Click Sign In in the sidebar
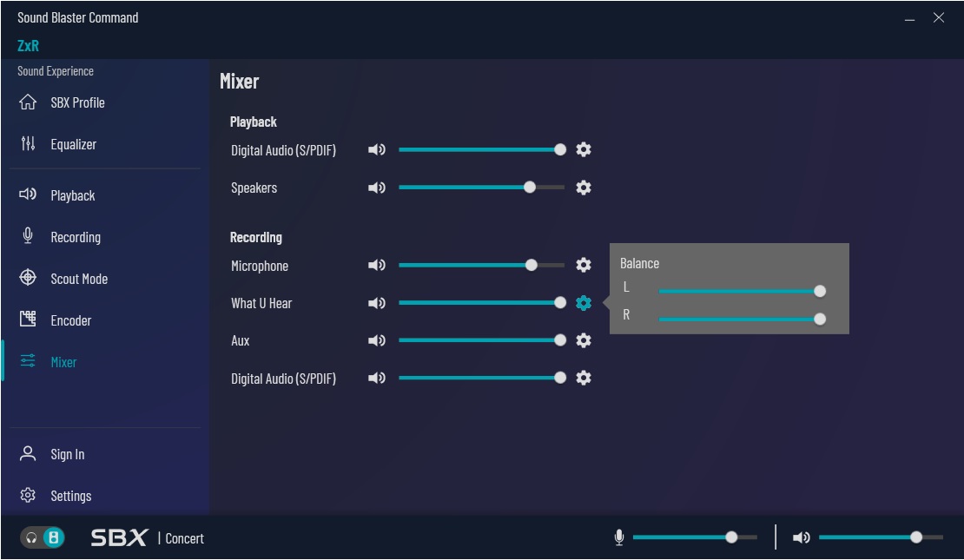 (67, 454)
